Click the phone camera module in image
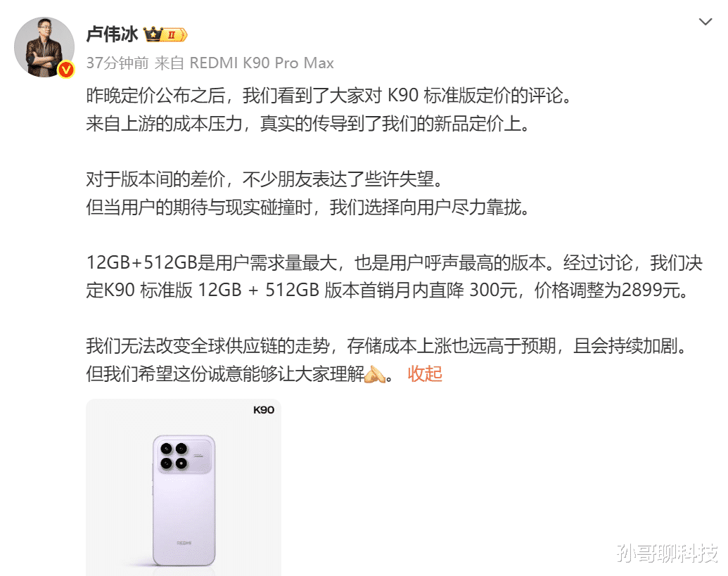The image size is (728, 576). click(185, 455)
